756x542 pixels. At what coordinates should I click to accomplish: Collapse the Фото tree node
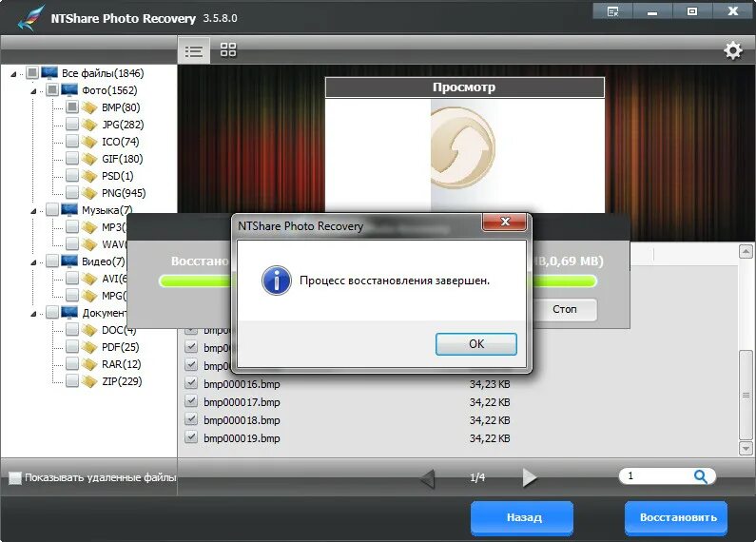tap(33, 91)
